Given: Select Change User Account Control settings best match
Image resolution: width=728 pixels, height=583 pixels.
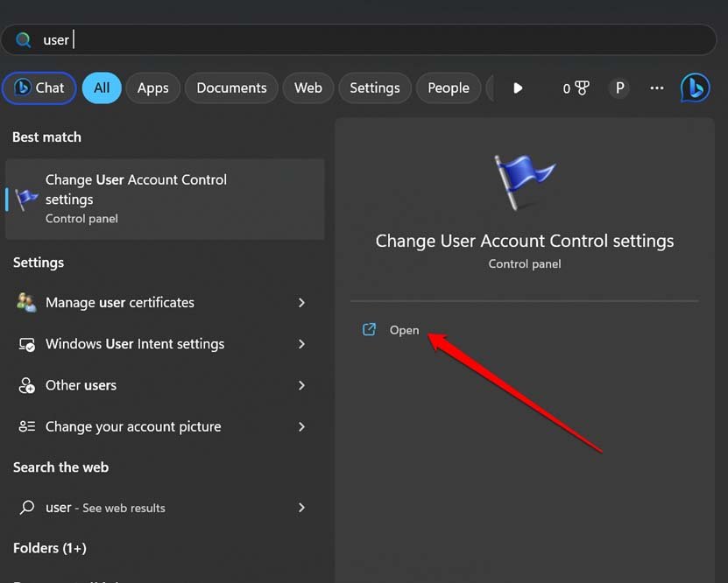Looking at the screenshot, I should (165, 199).
